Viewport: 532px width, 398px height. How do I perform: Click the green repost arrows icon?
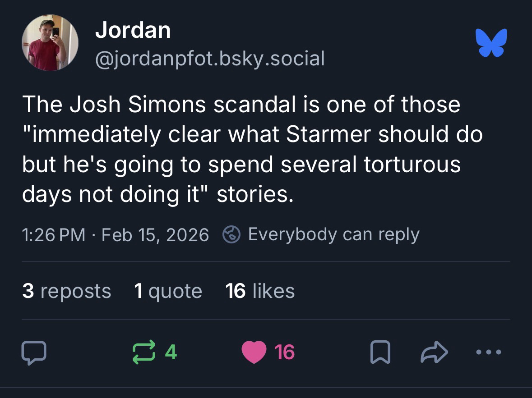142,352
